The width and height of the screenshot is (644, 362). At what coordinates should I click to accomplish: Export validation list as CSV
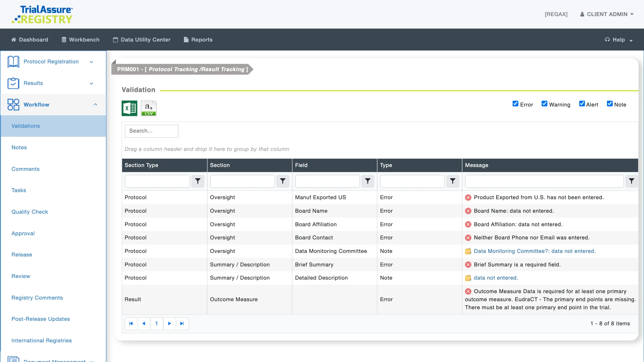(149, 108)
